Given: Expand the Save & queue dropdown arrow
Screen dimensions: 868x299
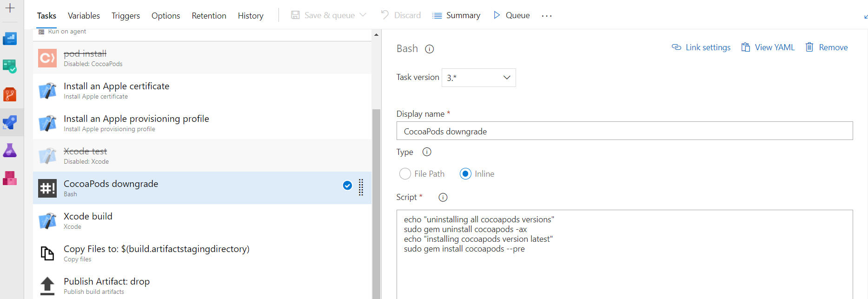Looking at the screenshot, I should (363, 15).
